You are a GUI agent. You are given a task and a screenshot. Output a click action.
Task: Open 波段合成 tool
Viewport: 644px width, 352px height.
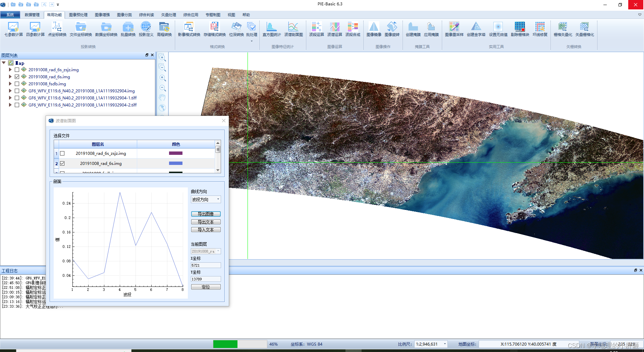[353, 29]
